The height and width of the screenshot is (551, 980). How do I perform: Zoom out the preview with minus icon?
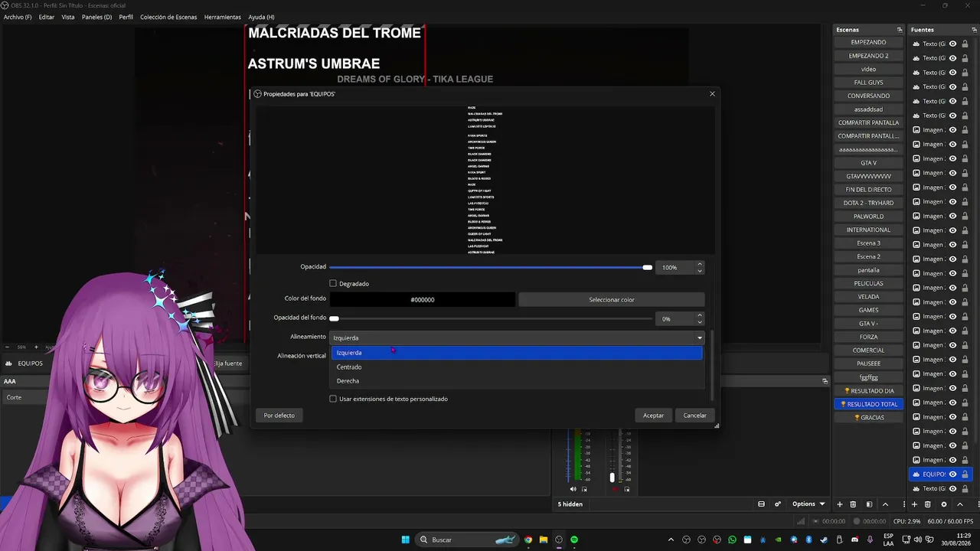tap(8, 347)
